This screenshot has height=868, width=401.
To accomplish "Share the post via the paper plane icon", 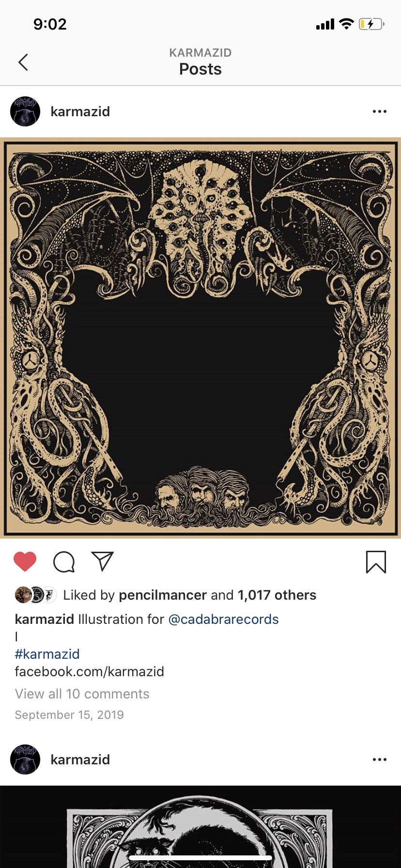I will (x=102, y=561).
